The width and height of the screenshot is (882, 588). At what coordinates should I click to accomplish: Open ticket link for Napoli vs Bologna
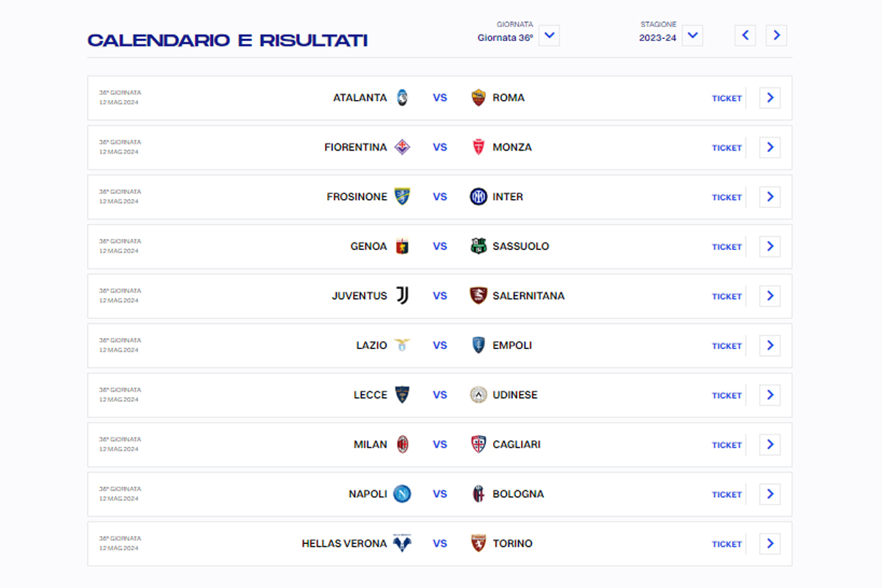[726, 495]
